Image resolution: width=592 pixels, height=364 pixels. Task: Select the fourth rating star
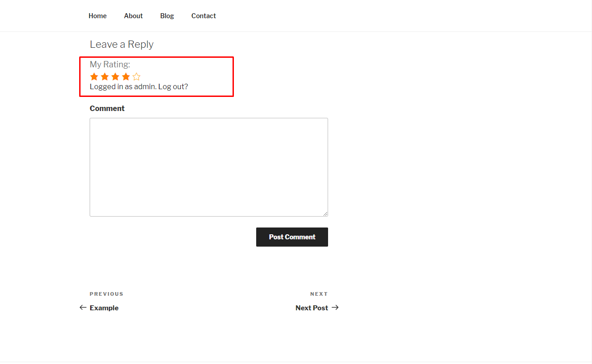pyautogui.click(x=126, y=76)
